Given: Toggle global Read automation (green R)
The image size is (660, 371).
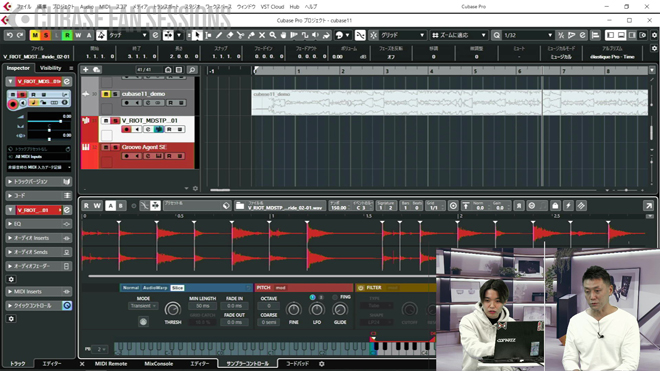Looking at the screenshot, I should pyautogui.click(x=67, y=35).
